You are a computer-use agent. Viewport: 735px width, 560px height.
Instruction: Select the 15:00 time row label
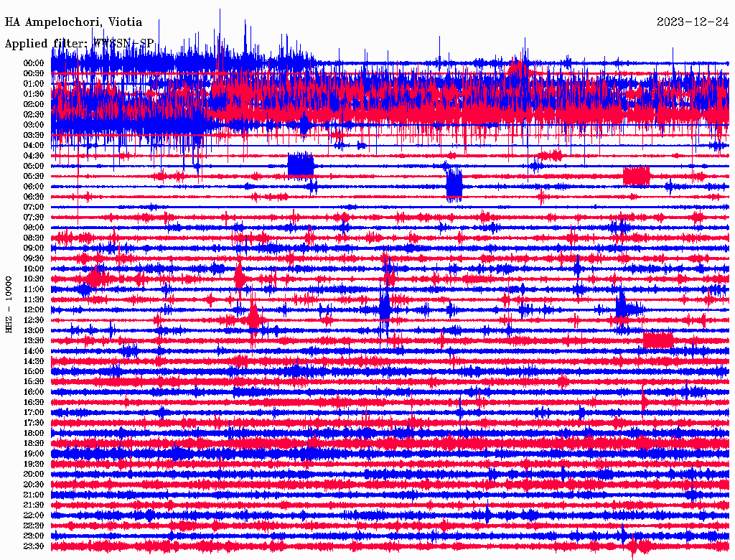[34, 371]
